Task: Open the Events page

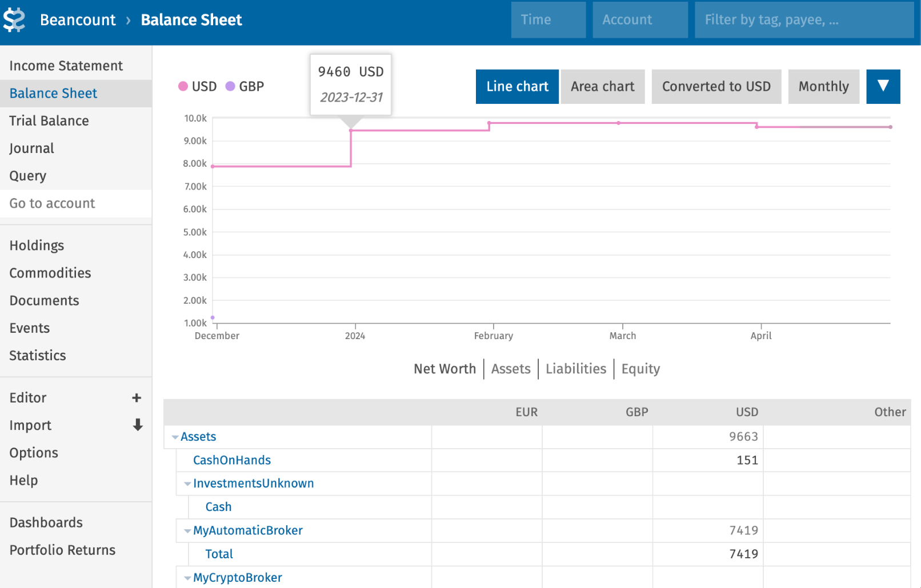Action: click(76, 328)
